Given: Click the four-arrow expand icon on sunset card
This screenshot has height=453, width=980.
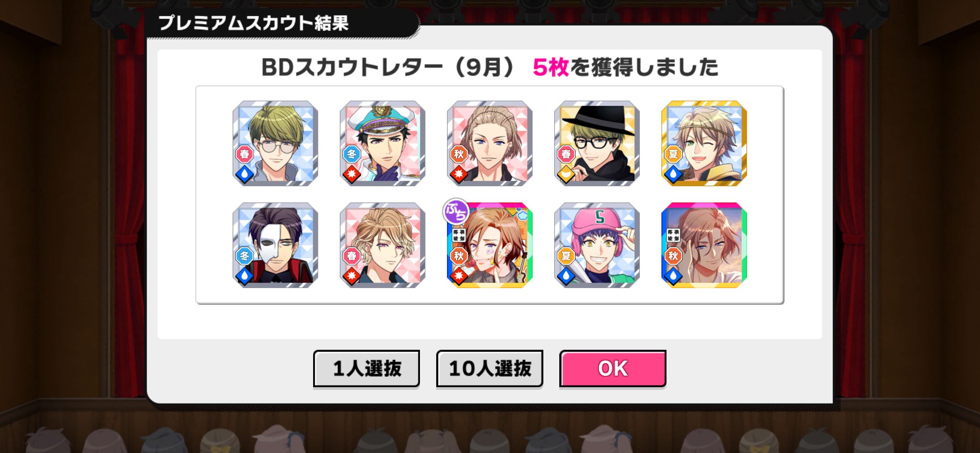Looking at the screenshot, I should tap(673, 235).
